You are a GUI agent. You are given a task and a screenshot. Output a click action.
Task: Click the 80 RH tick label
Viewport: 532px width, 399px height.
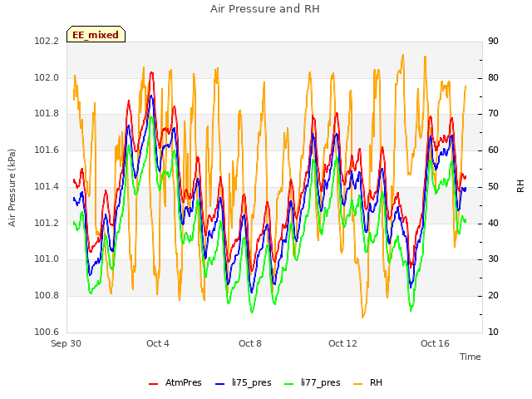click(x=493, y=77)
